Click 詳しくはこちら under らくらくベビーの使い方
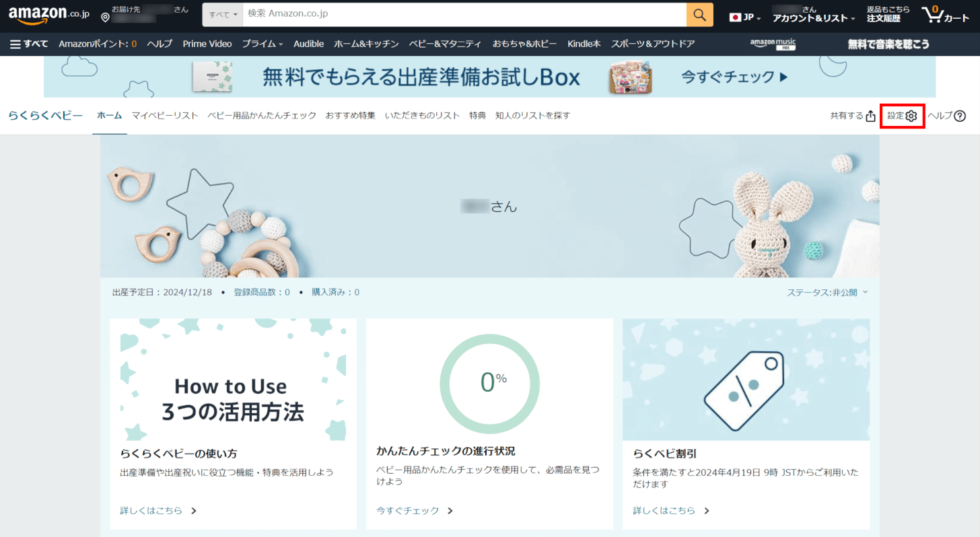Screen dimensions: 980x537 click(x=158, y=511)
